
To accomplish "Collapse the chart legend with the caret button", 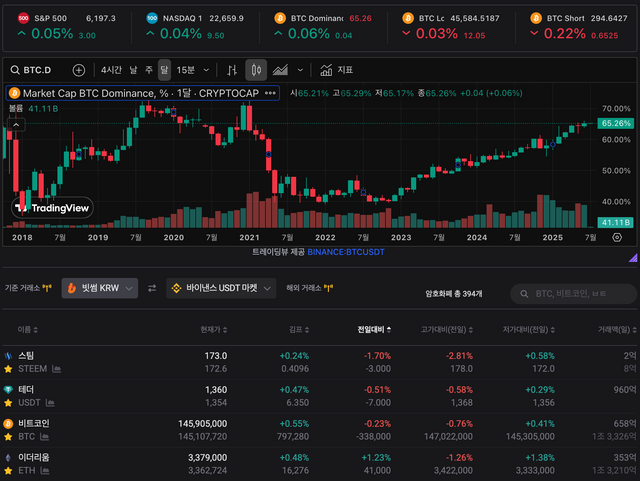I will (x=16, y=125).
